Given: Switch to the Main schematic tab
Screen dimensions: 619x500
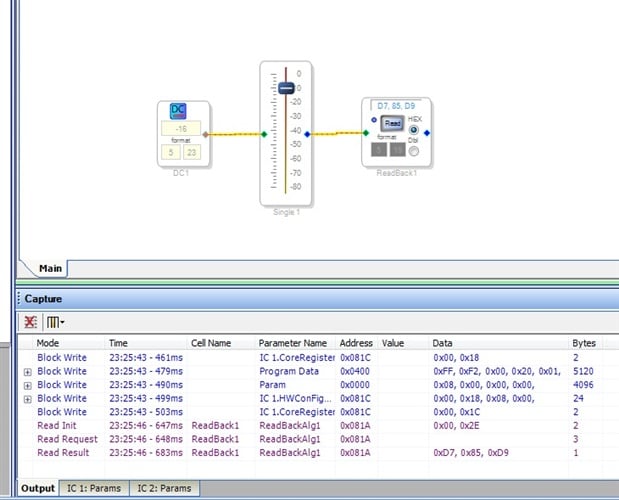Looking at the screenshot, I should tap(51, 268).
